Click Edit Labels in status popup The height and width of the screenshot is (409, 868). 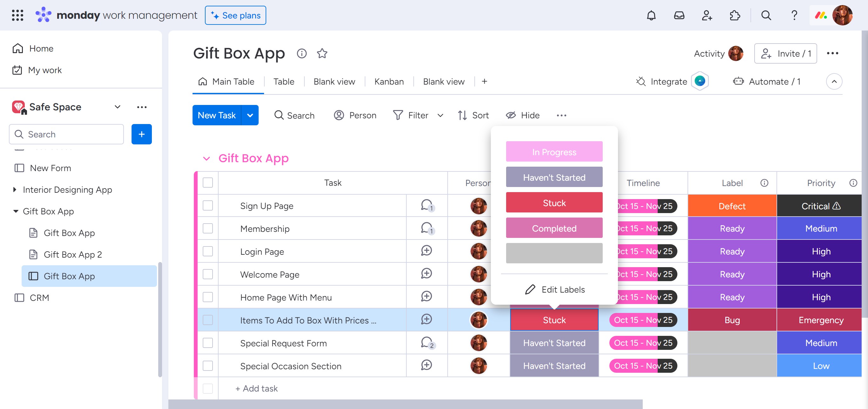click(555, 289)
